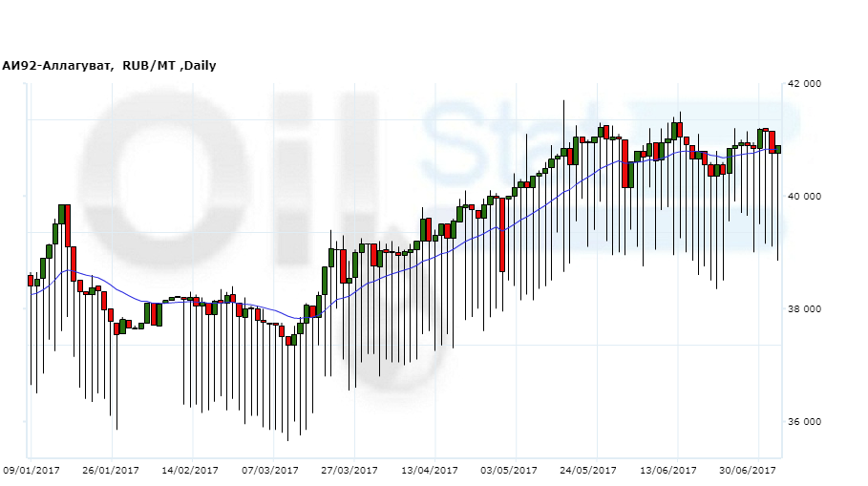Select the 13/04/2017 date label
The height and width of the screenshot is (486, 868).
click(430, 471)
